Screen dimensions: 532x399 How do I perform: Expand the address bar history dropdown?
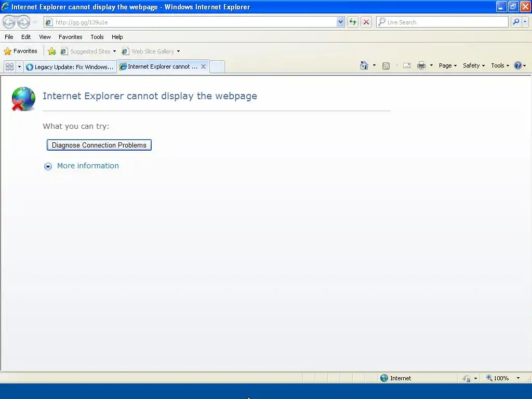[x=340, y=22]
